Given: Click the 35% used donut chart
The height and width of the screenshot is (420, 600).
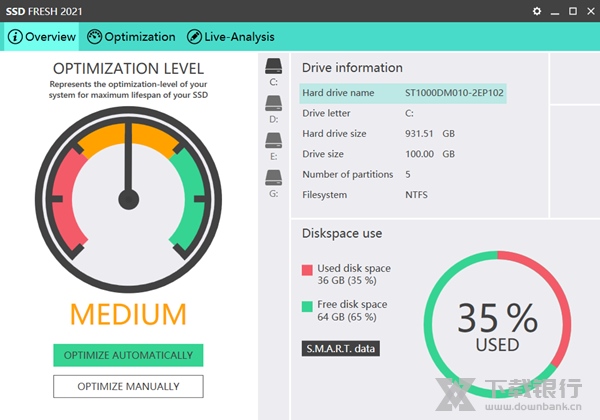Looking at the screenshot, I should (x=497, y=326).
